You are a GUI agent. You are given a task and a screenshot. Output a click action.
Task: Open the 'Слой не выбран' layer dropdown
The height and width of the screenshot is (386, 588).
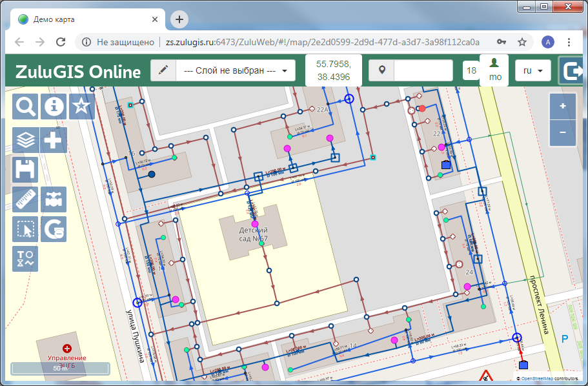236,70
